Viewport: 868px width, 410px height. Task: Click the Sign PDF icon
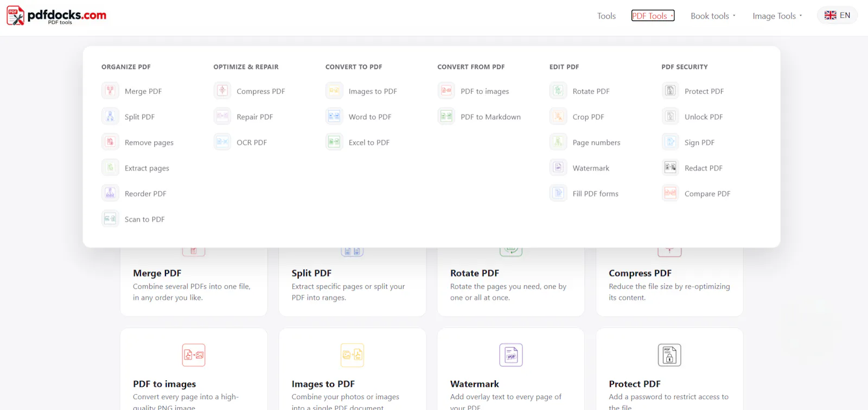point(671,142)
